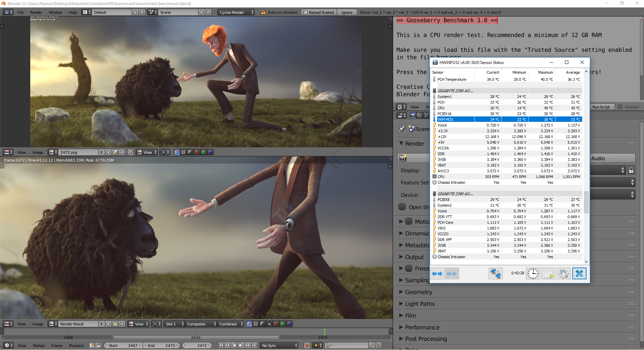Toggle the timeline range lock icon
Image resolution: width=644 pixels, height=350 pixels.
coord(99,345)
